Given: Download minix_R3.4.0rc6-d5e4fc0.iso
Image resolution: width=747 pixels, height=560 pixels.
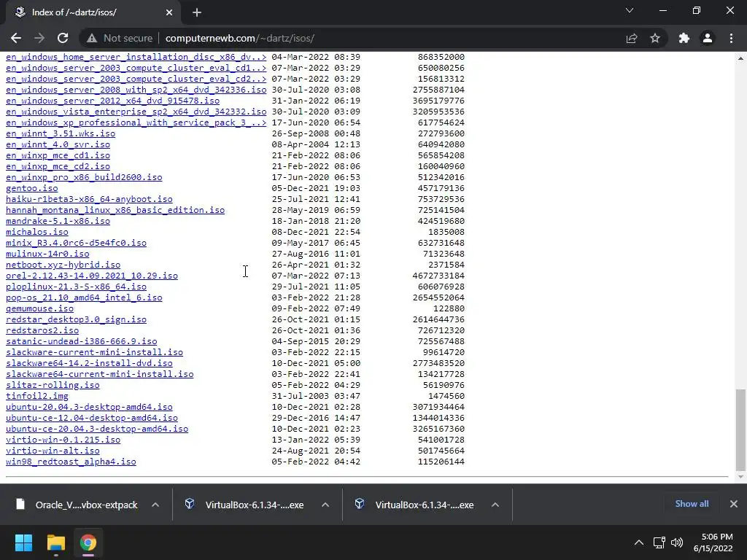Looking at the screenshot, I should [76, 243].
